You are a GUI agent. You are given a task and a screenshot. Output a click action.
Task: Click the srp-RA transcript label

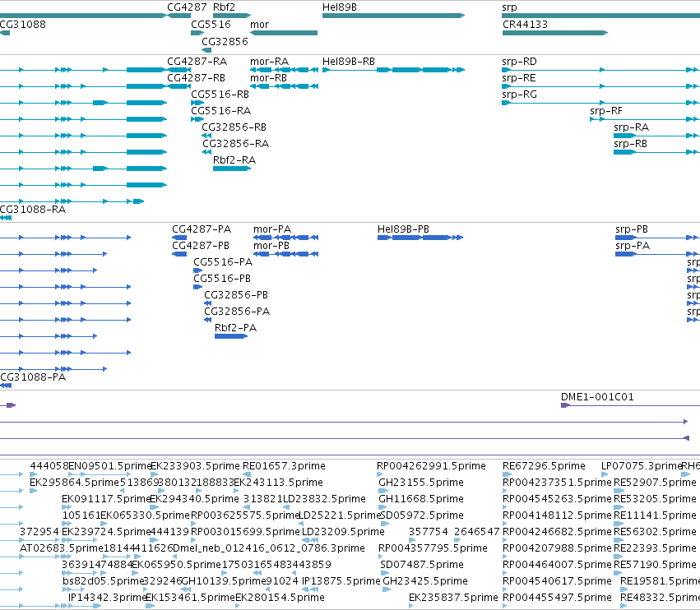[631, 127]
